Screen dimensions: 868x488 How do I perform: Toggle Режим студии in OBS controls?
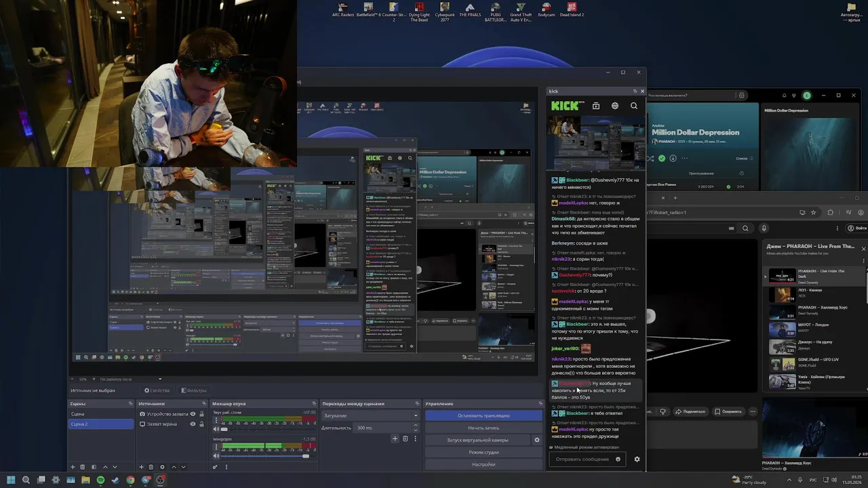pos(484,452)
